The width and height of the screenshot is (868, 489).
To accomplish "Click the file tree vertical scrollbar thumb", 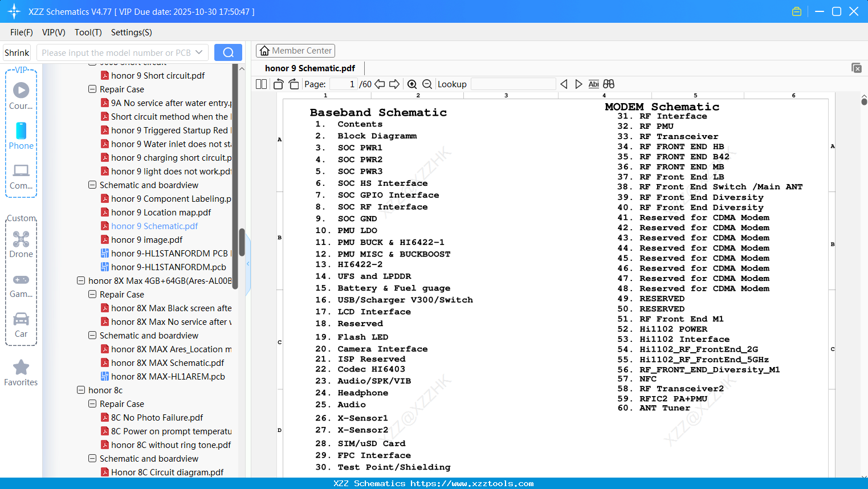I will click(x=242, y=242).
